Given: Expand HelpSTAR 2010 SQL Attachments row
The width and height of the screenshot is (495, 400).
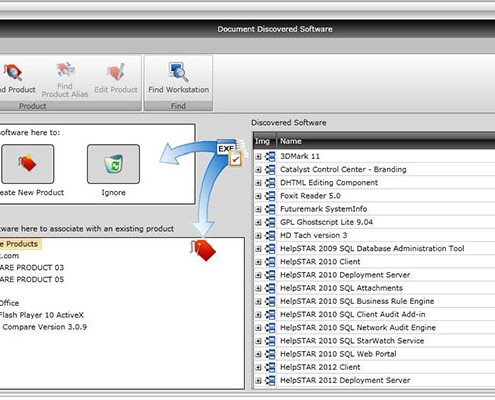Looking at the screenshot, I should click(258, 288).
